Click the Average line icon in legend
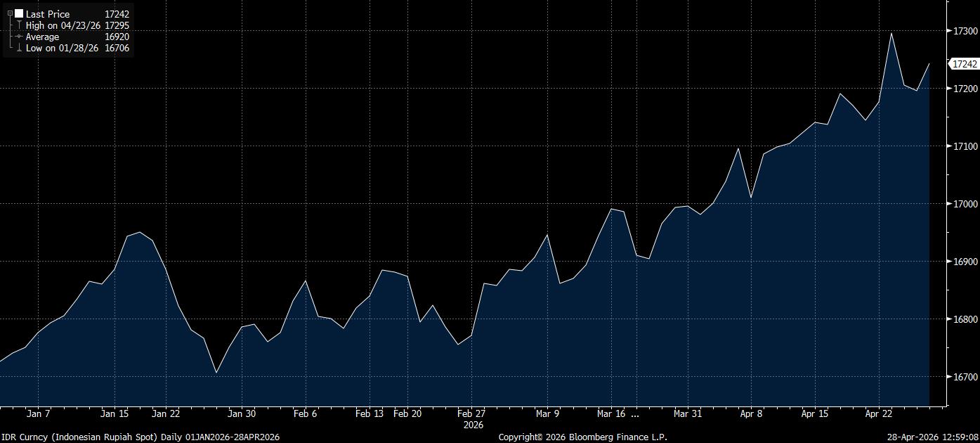Viewport: 980px width, 443px height. tap(19, 37)
